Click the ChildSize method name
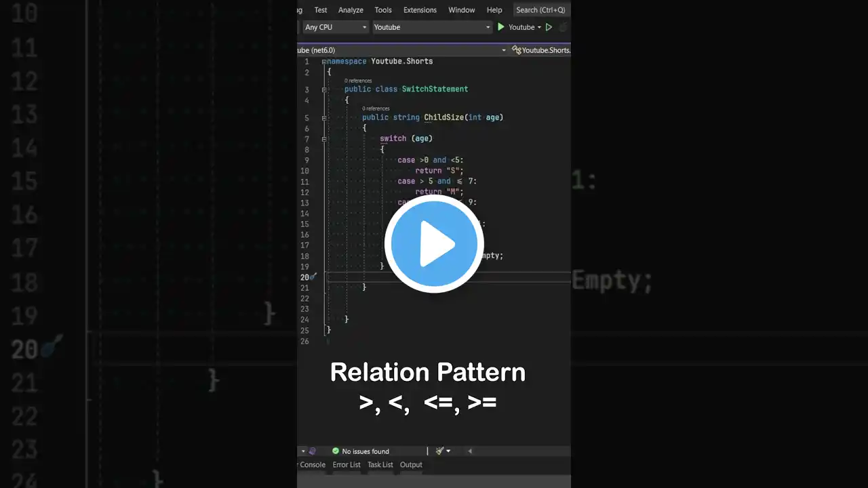Image resolution: width=868 pixels, height=488 pixels. coord(444,117)
